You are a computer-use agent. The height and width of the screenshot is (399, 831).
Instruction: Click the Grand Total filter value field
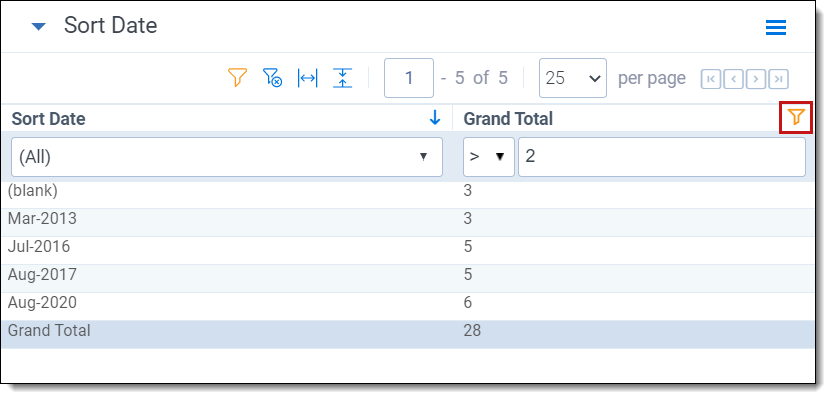662,157
